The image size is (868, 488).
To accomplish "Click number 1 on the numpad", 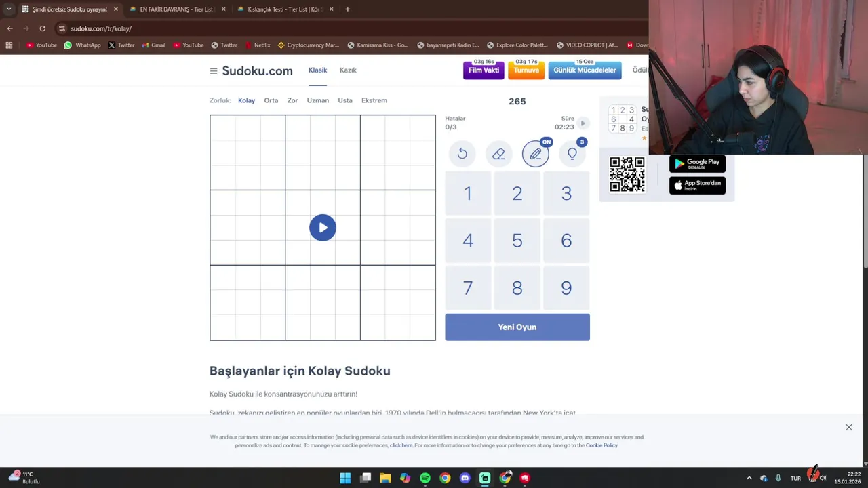I will (468, 194).
